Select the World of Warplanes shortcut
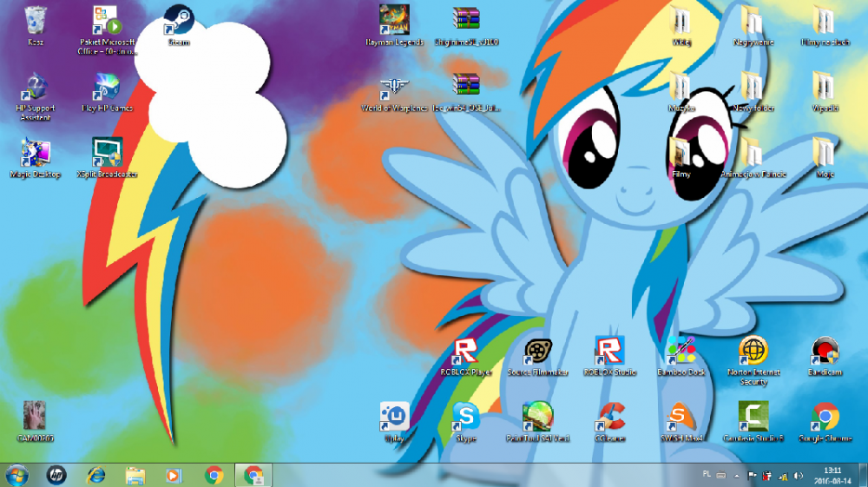Screen dimensions: 868x487 (x=394, y=87)
